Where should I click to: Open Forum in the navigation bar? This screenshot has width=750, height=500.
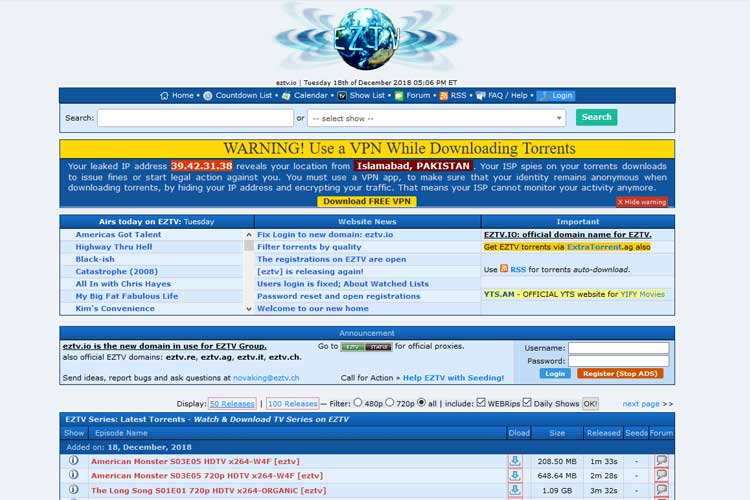(418, 96)
